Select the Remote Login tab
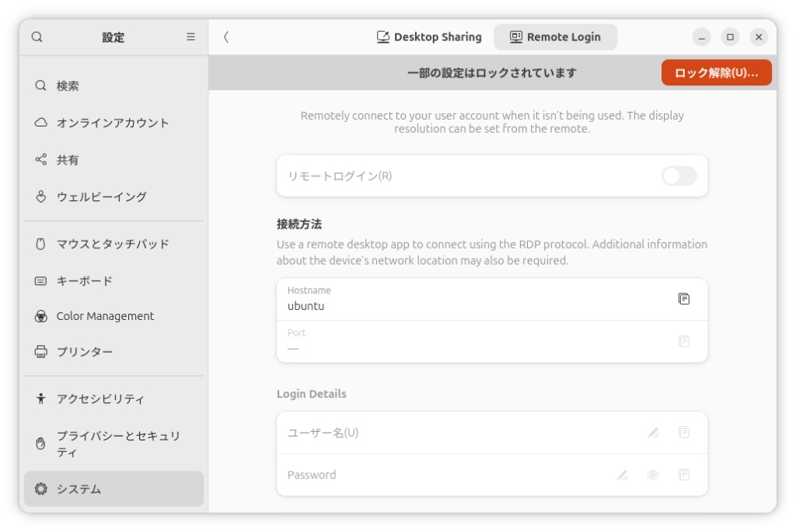The height and width of the screenshot is (532, 796). (555, 37)
